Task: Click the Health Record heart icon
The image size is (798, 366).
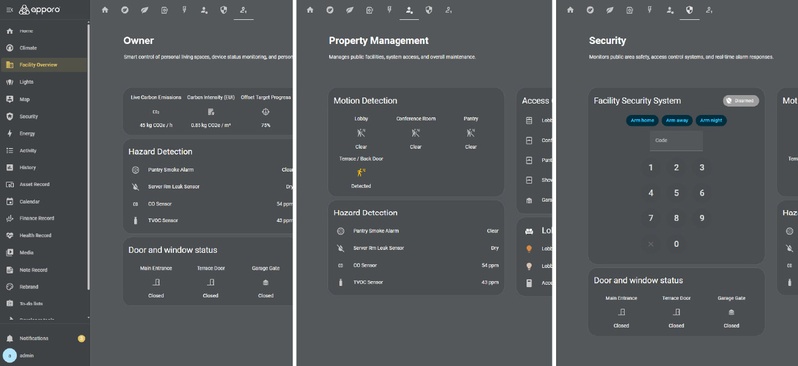Action: point(9,236)
